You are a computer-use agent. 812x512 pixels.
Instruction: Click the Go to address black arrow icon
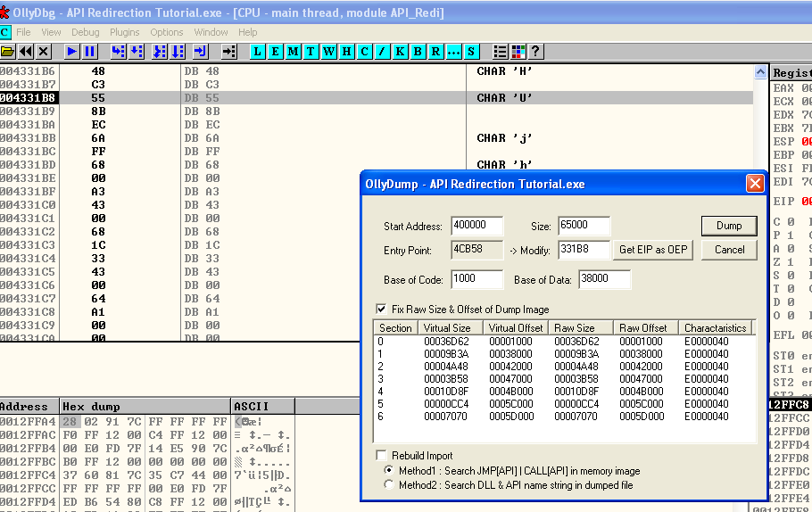229,51
